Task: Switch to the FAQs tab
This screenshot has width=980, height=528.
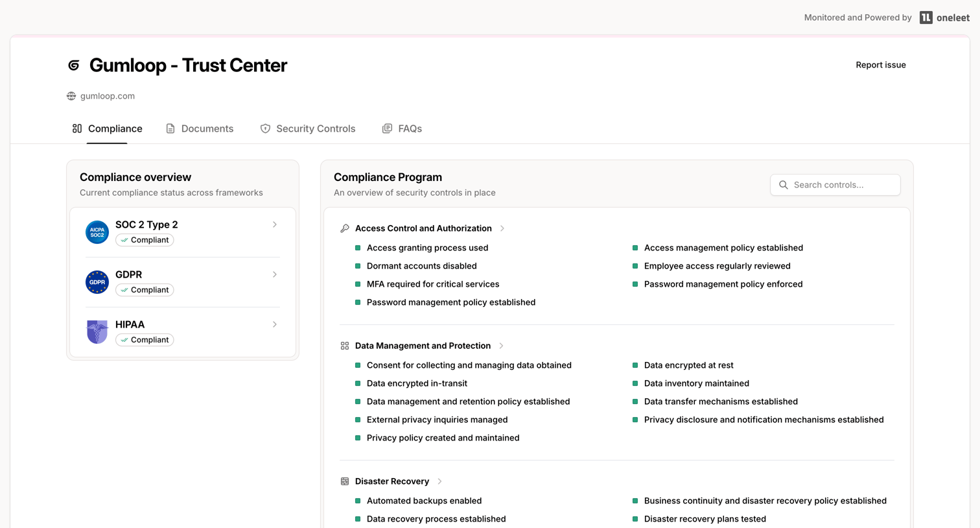Action: (402, 128)
